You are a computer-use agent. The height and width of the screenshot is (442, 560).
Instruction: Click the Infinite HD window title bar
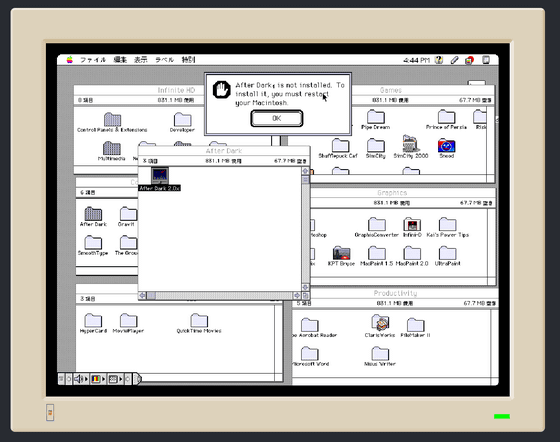pos(139,90)
